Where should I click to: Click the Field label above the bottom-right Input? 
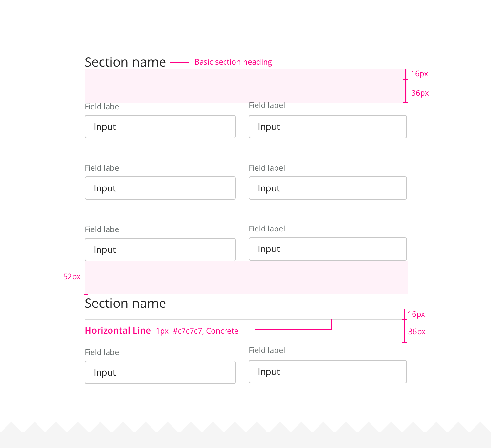click(x=267, y=350)
